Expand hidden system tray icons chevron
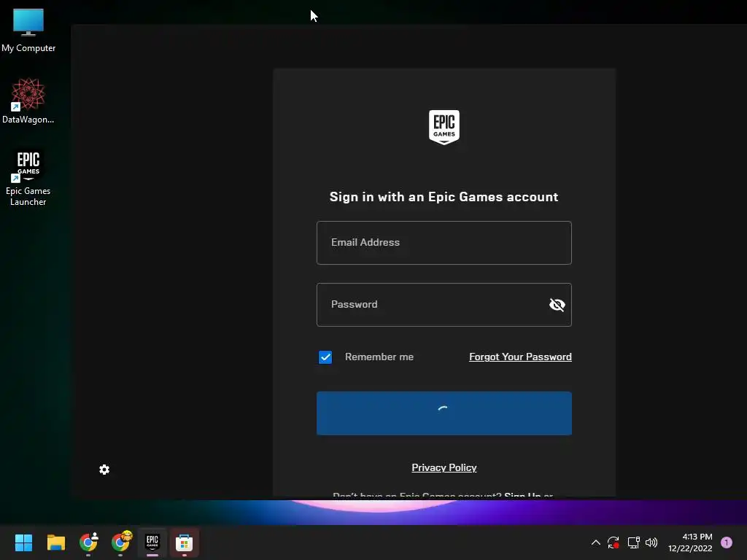 [x=595, y=542]
